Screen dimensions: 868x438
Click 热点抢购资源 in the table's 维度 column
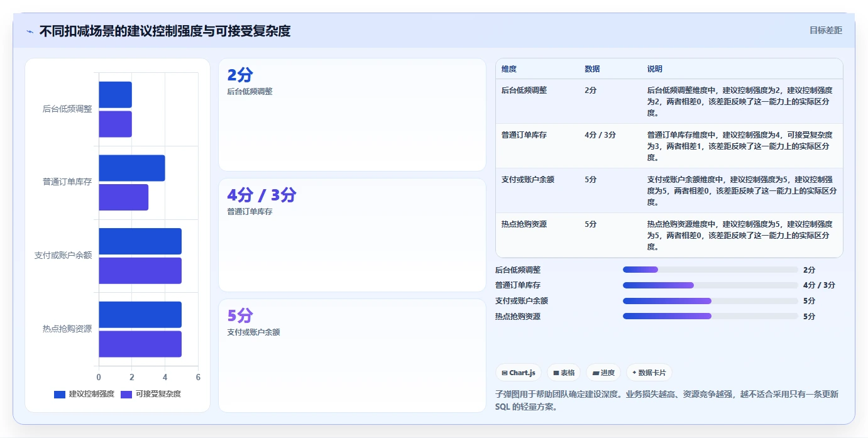(x=524, y=224)
